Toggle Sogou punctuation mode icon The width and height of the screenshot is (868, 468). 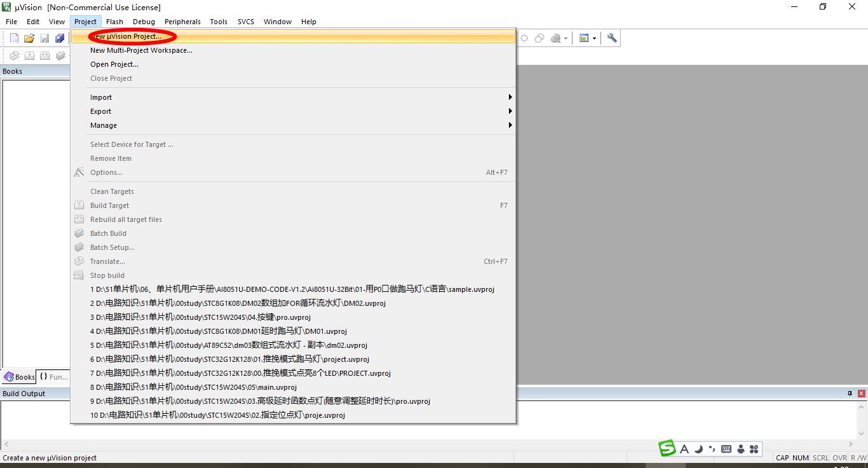coord(712,449)
